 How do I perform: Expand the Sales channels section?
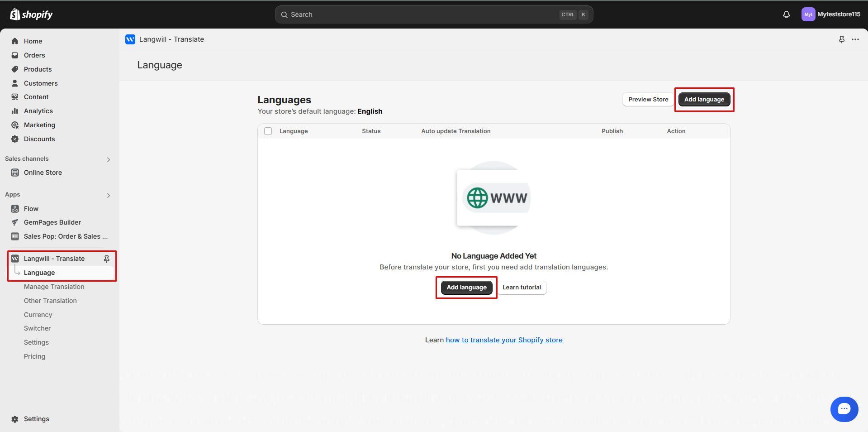coord(108,159)
